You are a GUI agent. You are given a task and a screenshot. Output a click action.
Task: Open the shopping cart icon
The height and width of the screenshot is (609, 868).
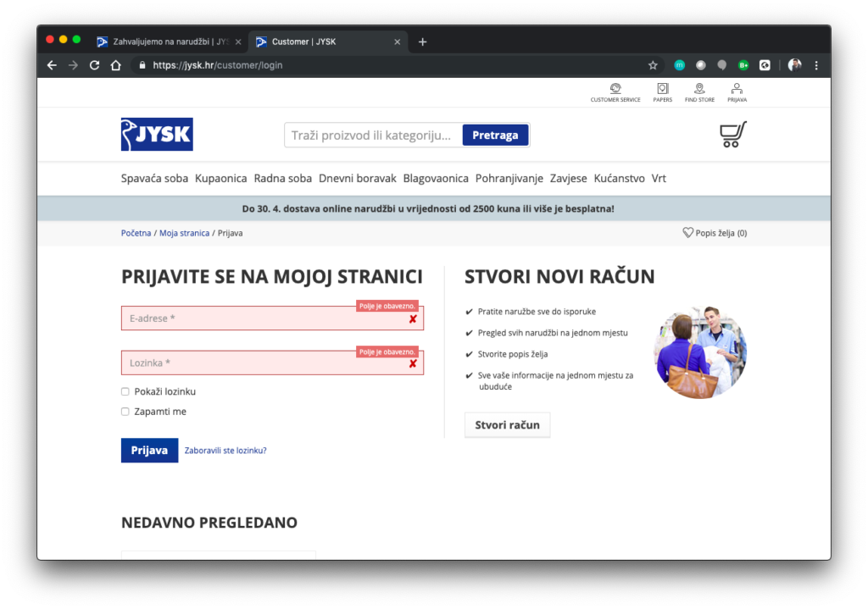coord(732,135)
